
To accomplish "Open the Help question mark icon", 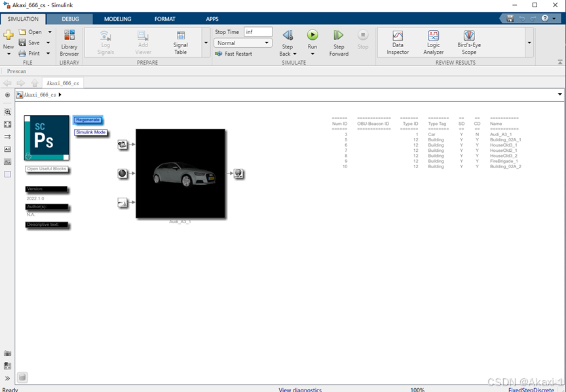I will 545,18.
